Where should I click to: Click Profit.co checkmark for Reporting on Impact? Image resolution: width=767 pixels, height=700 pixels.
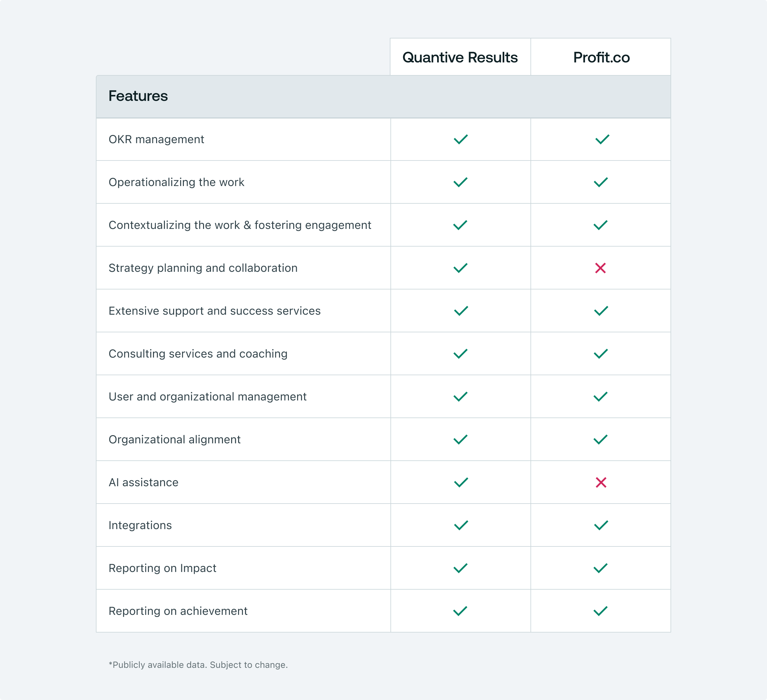pos(600,569)
